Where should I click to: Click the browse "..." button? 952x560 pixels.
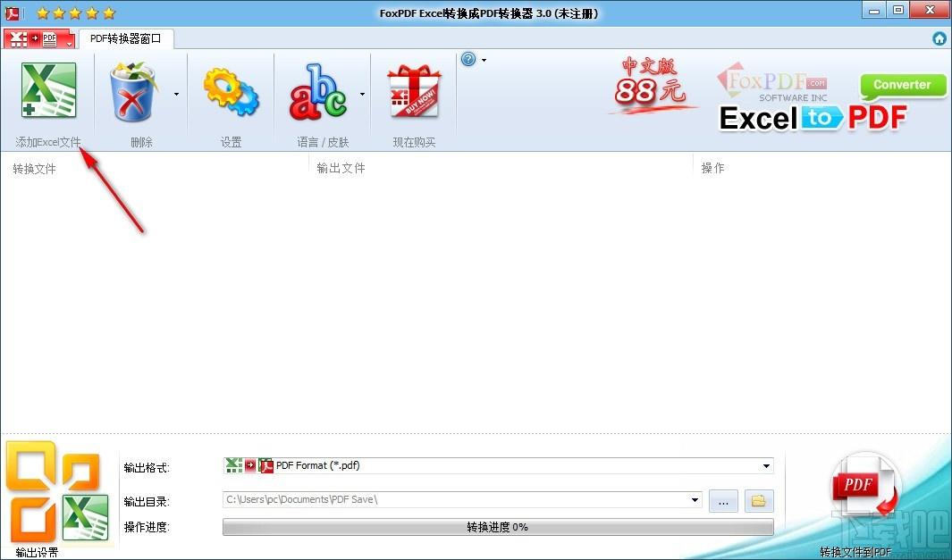coord(723,502)
